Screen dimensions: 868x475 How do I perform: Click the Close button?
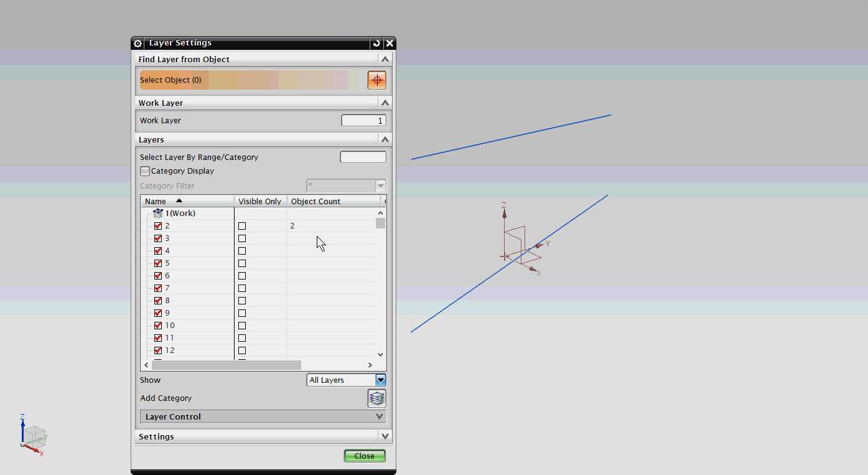pos(365,456)
